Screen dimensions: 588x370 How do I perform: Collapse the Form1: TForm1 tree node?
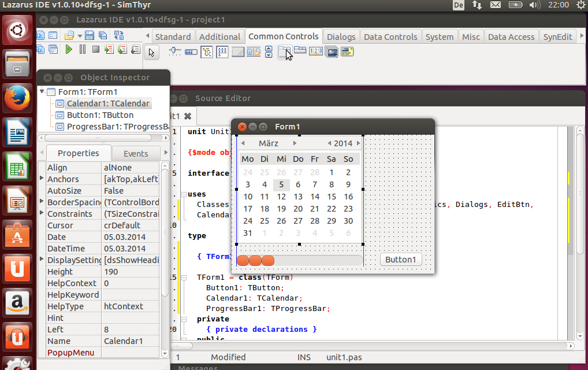coord(42,91)
